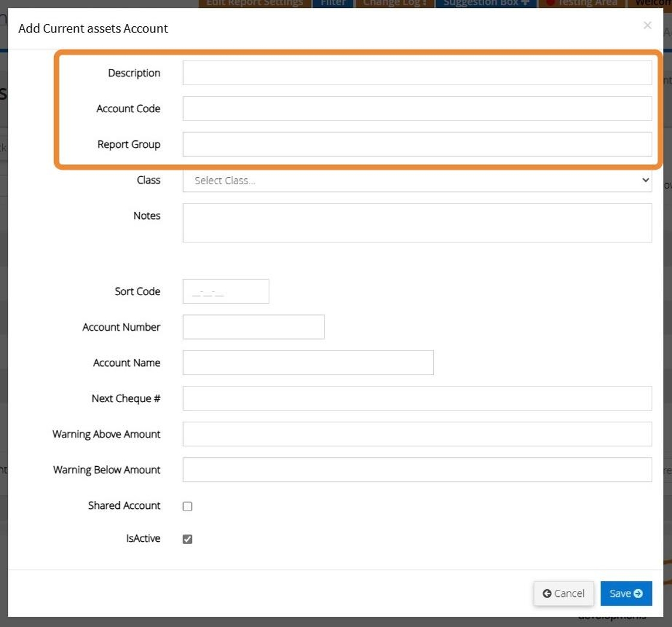
Task: Open the Filter button in top bar
Action: tap(333, 3)
